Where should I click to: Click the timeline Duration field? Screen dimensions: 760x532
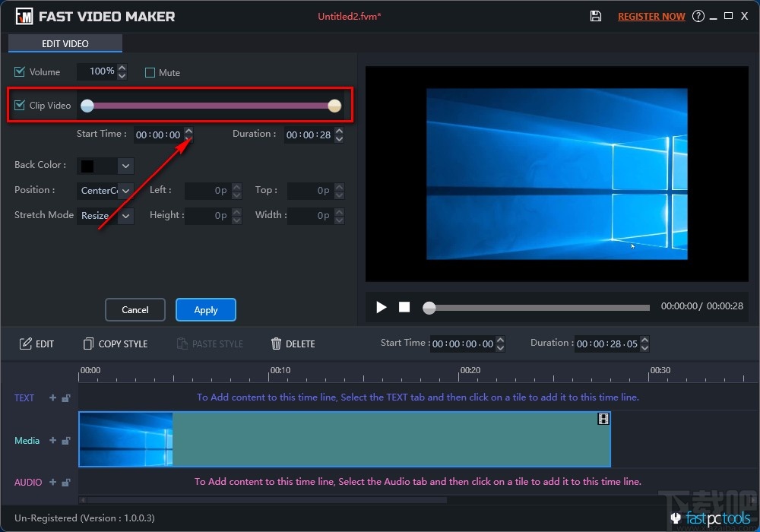point(606,344)
